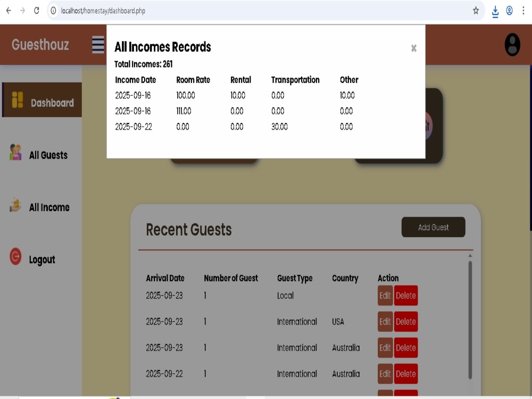Screen dimensions: 532x399
Task: Delete the Local guest row
Action: point(406,295)
